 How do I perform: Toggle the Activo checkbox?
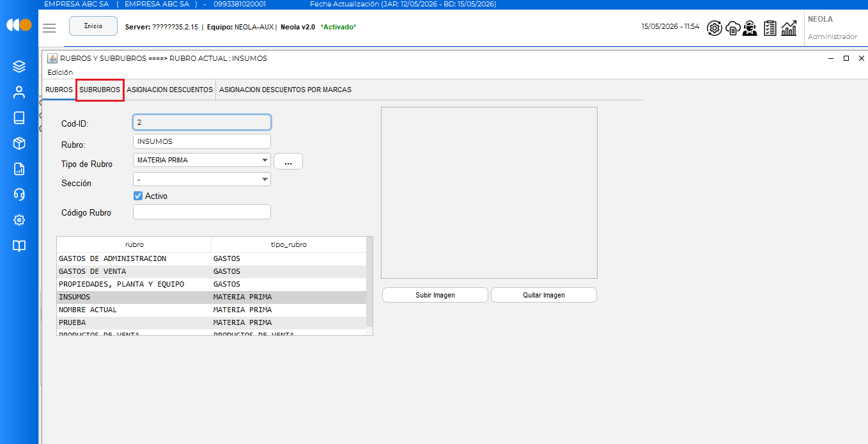pyautogui.click(x=137, y=196)
